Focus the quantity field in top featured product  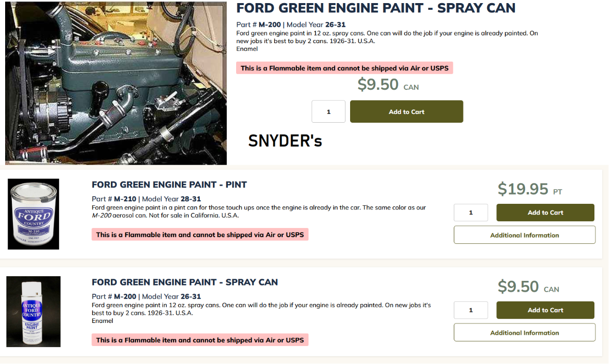(329, 111)
